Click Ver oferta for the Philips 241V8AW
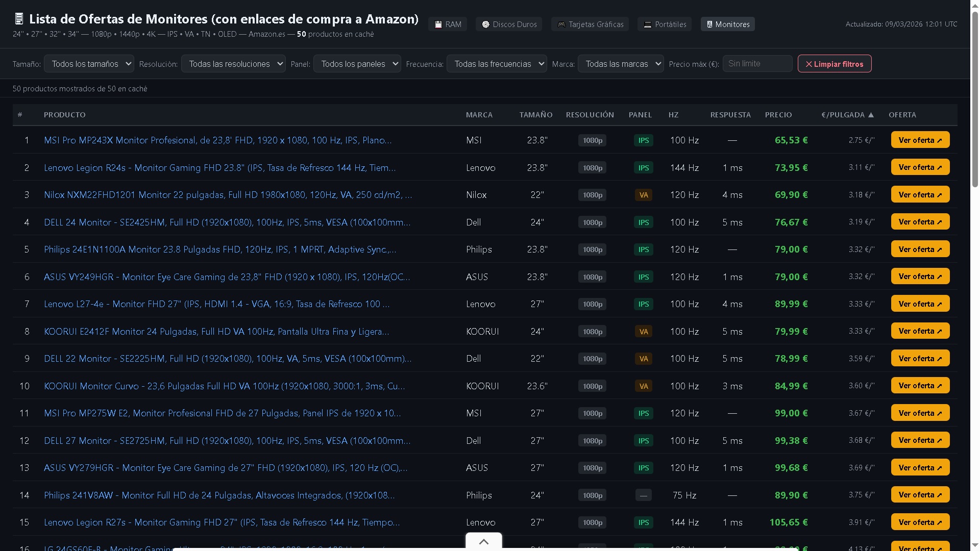This screenshot has width=980, height=551. pyautogui.click(x=920, y=495)
